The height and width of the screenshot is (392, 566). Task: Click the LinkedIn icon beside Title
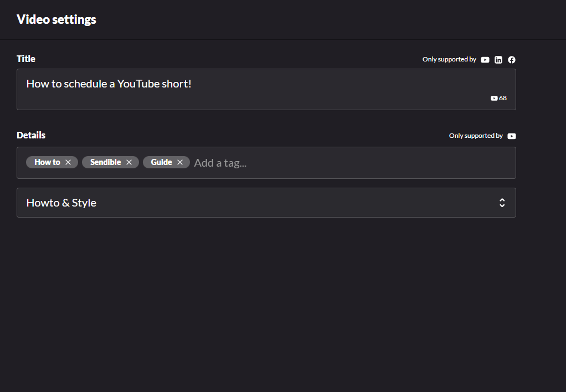coord(498,60)
